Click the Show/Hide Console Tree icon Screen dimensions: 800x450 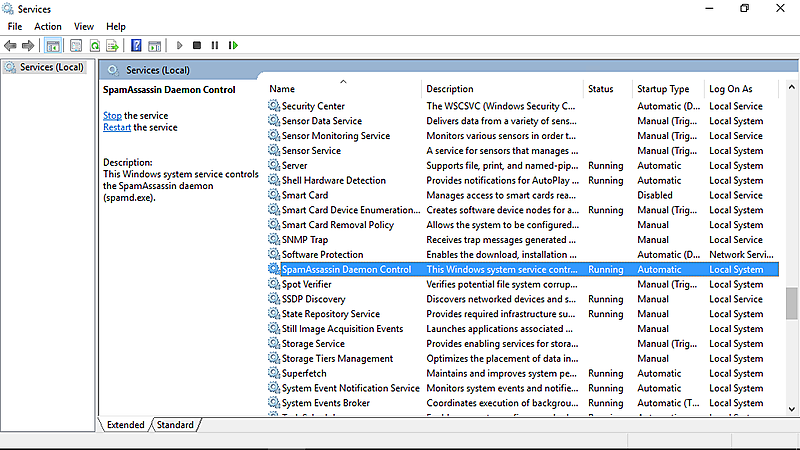[52, 45]
